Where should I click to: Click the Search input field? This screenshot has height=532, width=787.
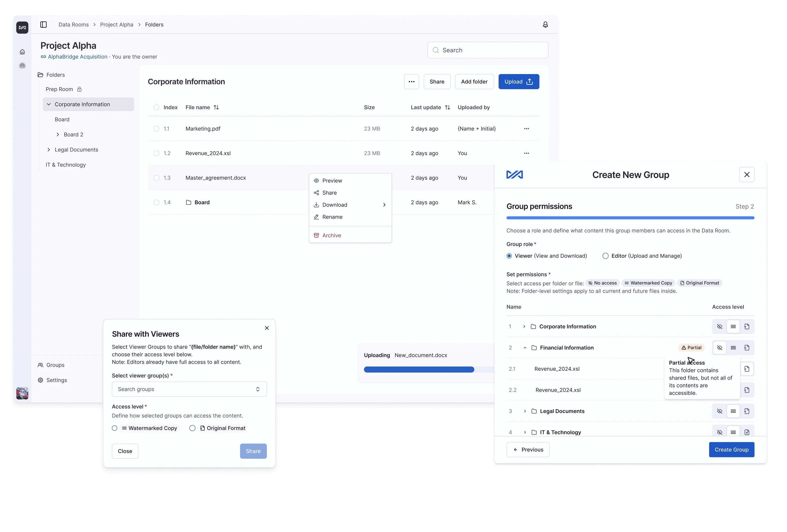[488, 50]
